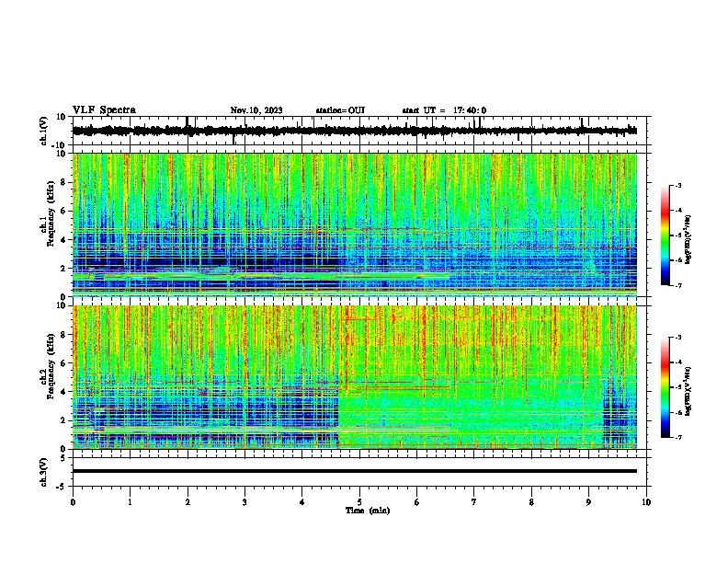
Task: Click the 2 kHz tick on ch.1 frequency axis
Action: pos(63,269)
